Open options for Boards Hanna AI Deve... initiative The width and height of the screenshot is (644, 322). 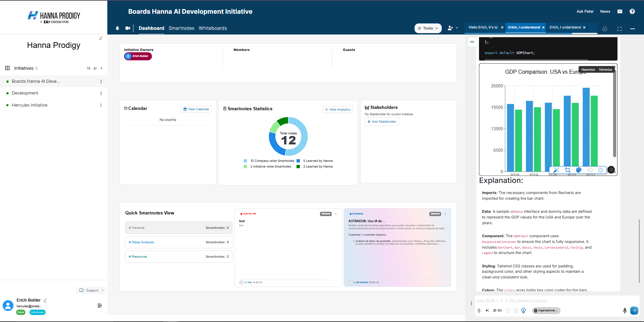coord(101,81)
